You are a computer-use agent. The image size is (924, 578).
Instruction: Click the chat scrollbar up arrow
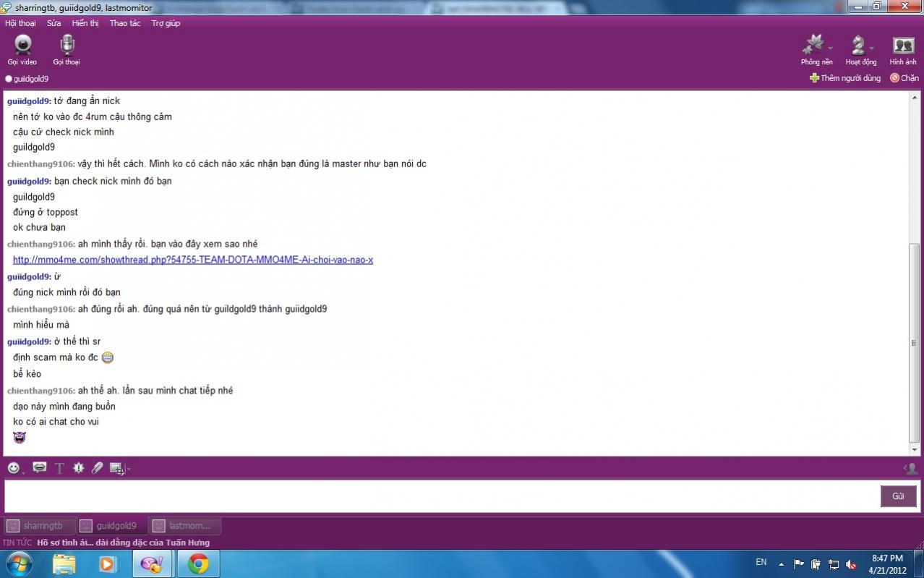(x=915, y=97)
